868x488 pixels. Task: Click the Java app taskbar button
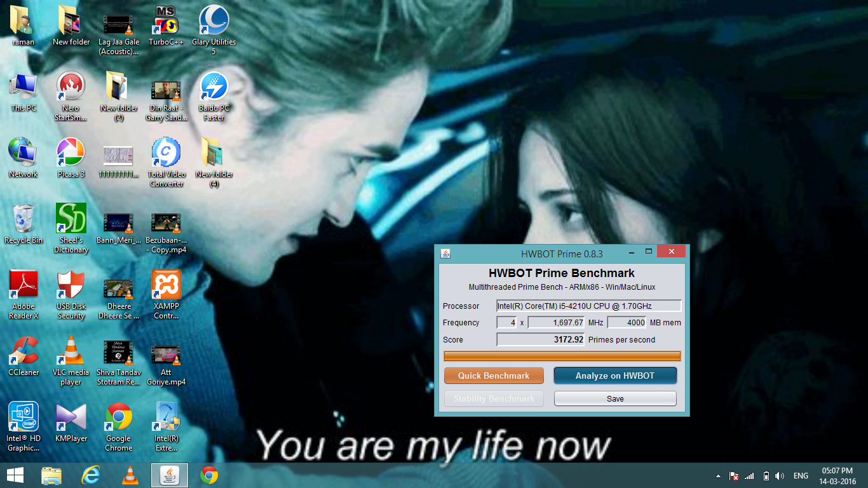[170, 475]
